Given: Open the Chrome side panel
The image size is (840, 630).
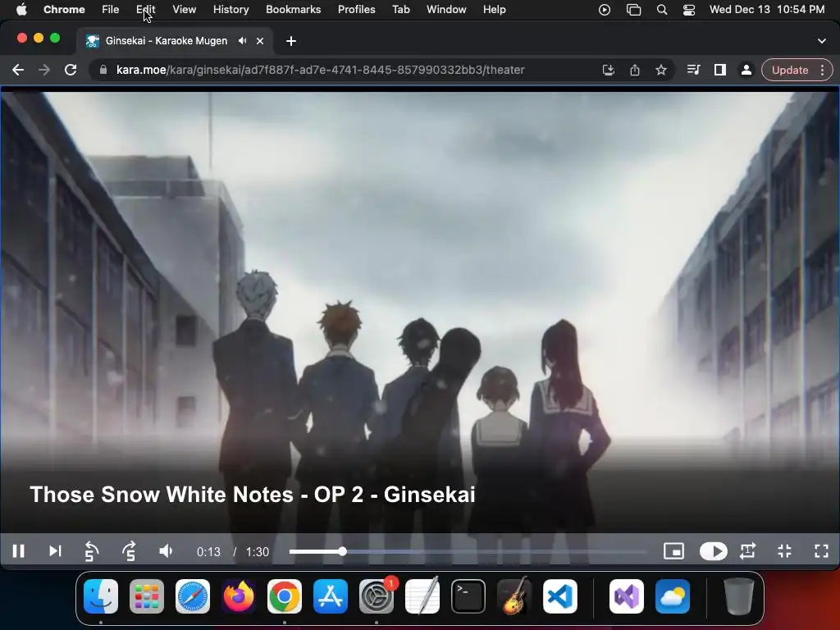Looking at the screenshot, I should (x=720, y=70).
